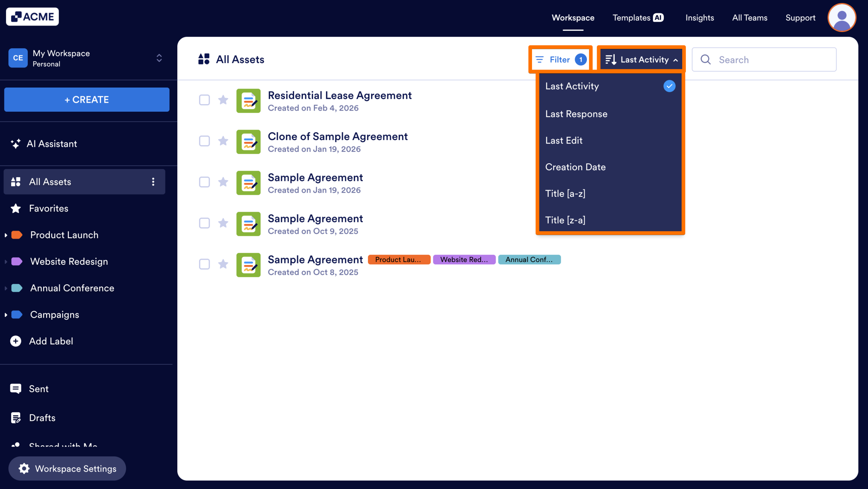Viewport: 868px width, 489px height.
Task: Favorite the Clone of Sample Agreement
Action: pos(223,141)
